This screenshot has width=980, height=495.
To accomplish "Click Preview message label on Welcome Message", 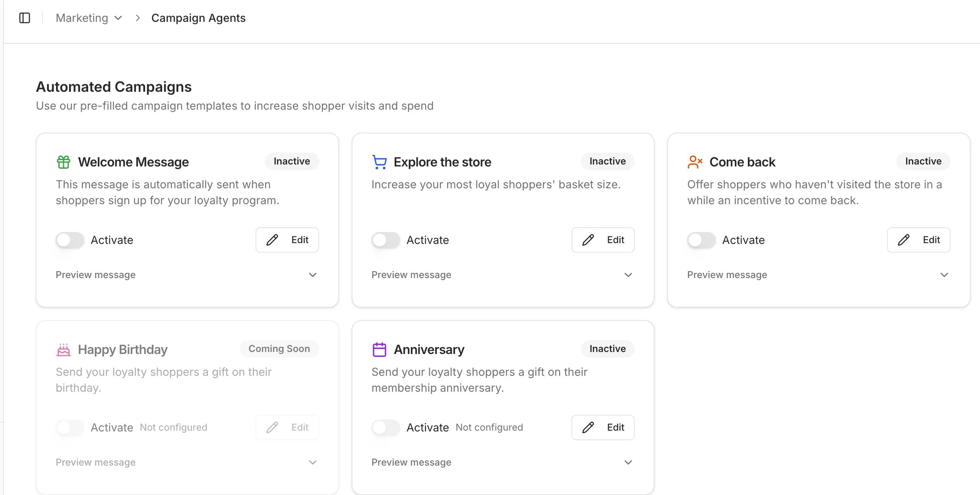I will (x=95, y=275).
